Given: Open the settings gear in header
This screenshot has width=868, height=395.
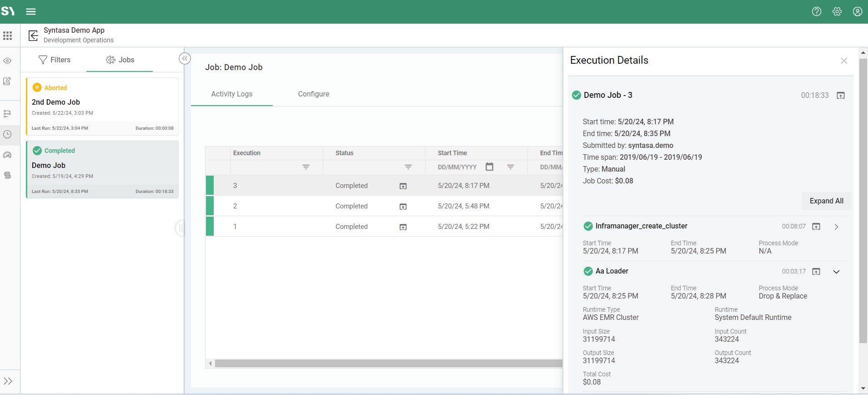Looking at the screenshot, I should (x=837, y=12).
